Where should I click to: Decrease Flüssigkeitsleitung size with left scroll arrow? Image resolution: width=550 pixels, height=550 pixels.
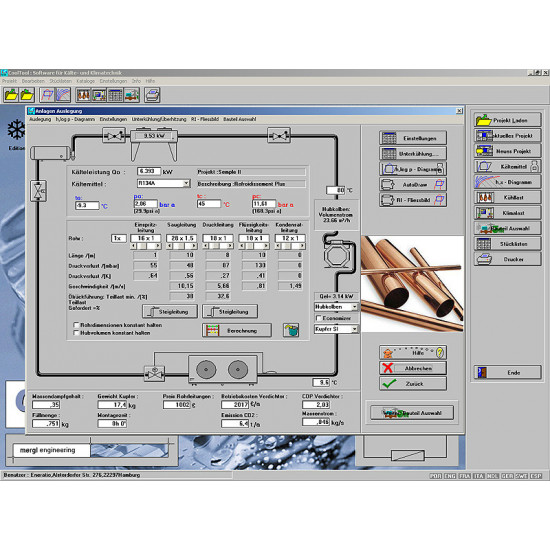(x=242, y=246)
